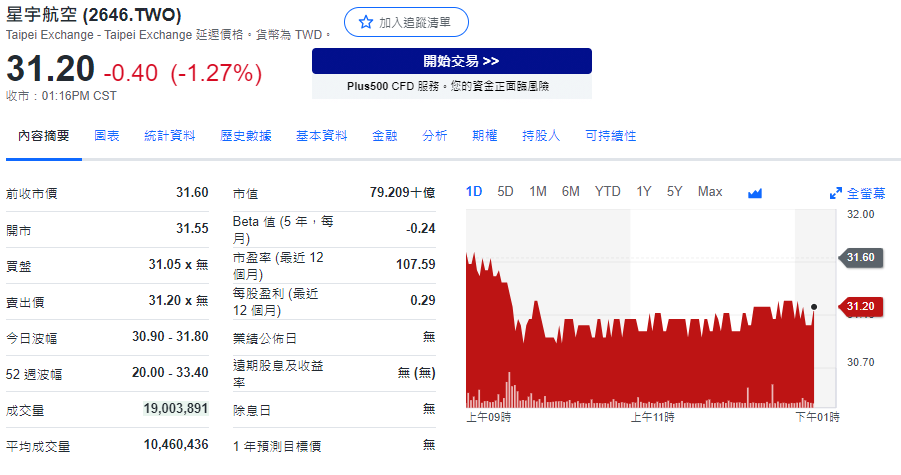Open fullscreen chart via 全螢幕 link
The height and width of the screenshot is (475, 901).
click(x=866, y=194)
